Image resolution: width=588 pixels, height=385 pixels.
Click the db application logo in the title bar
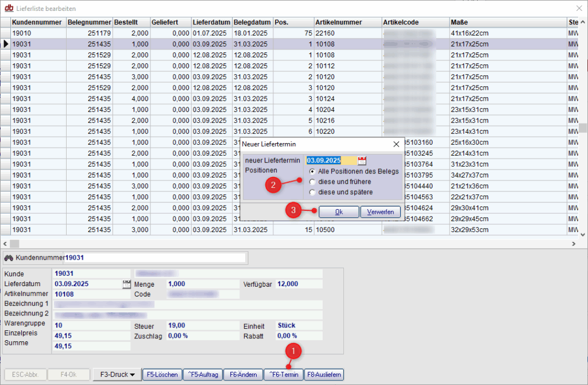tap(9, 8)
